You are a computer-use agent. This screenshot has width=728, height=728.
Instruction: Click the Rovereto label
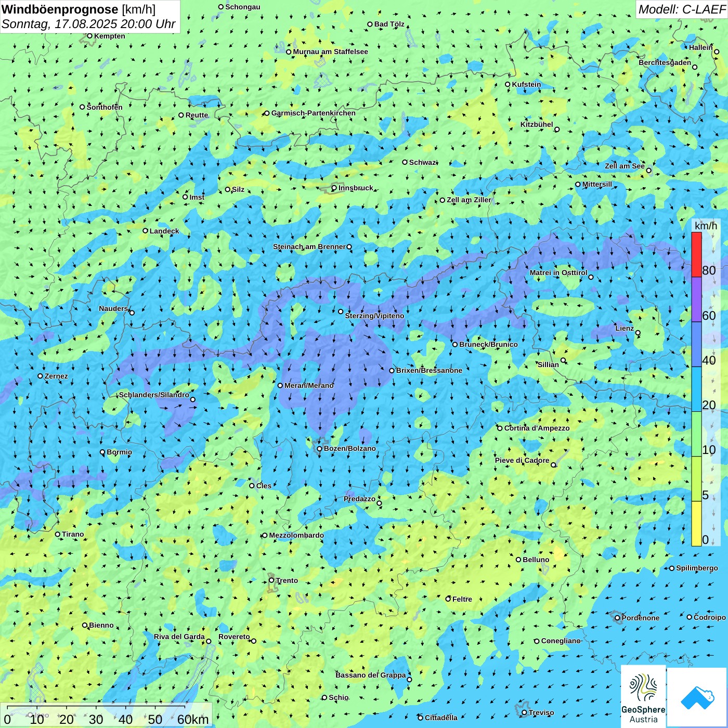pos(234,636)
